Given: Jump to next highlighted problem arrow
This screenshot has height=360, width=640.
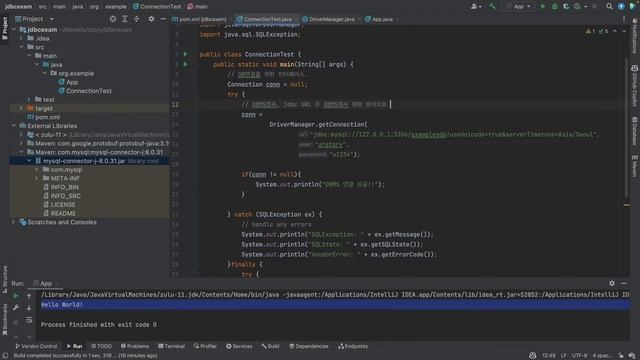Looking at the screenshot, I should coord(624,31).
